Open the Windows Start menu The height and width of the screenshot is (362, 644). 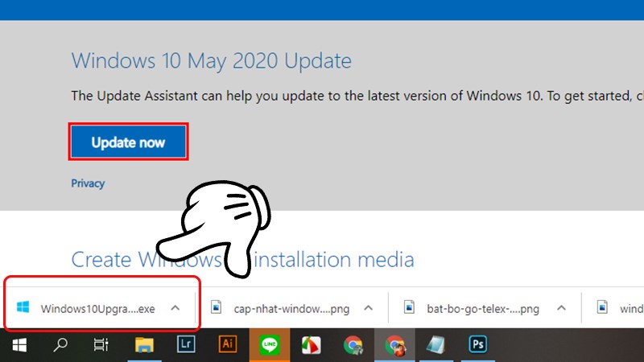pos(19,345)
